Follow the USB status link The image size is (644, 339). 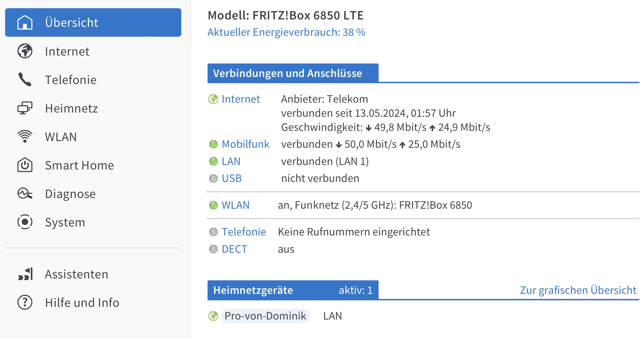(231, 178)
